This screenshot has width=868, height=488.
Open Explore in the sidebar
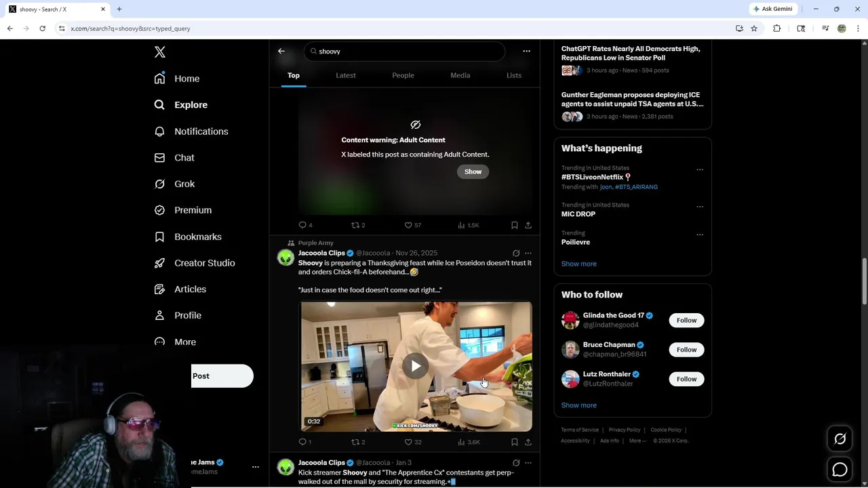pos(181,105)
